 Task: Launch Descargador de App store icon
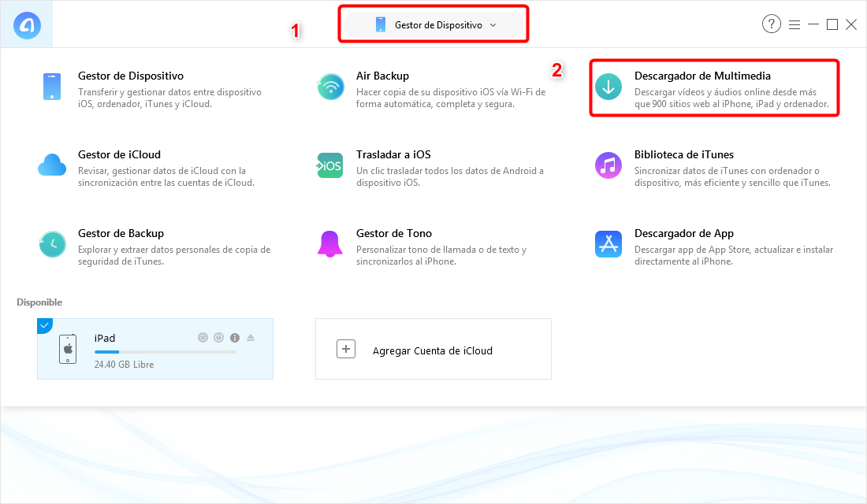pyautogui.click(x=608, y=244)
